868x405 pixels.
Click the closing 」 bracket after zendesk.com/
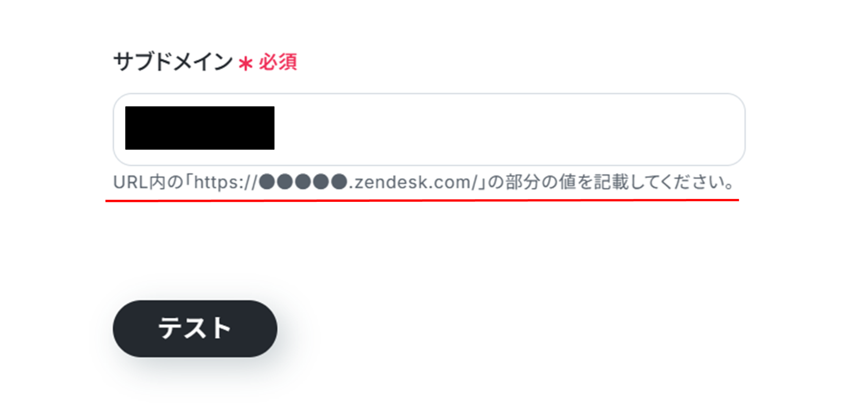tap(482, 182)
